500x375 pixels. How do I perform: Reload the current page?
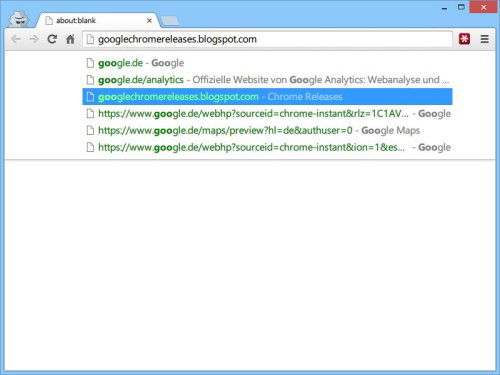click(x=52, y=39)
